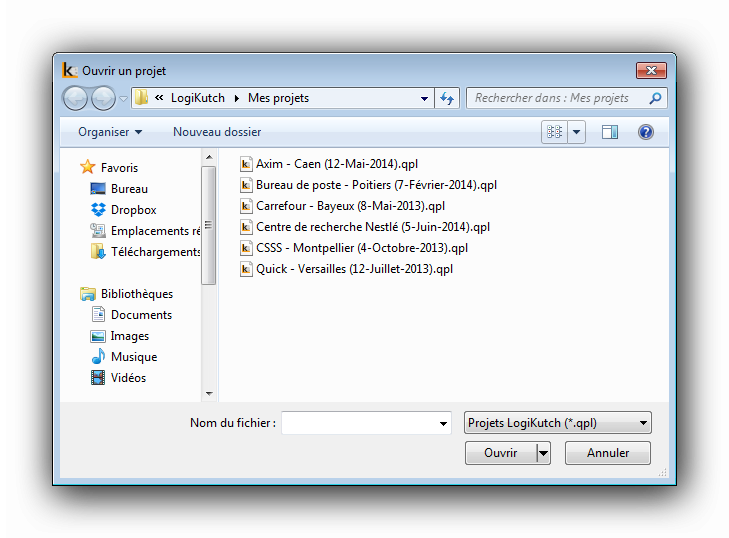Select Musique library
729x538 pixels.
tap(134, 357)
